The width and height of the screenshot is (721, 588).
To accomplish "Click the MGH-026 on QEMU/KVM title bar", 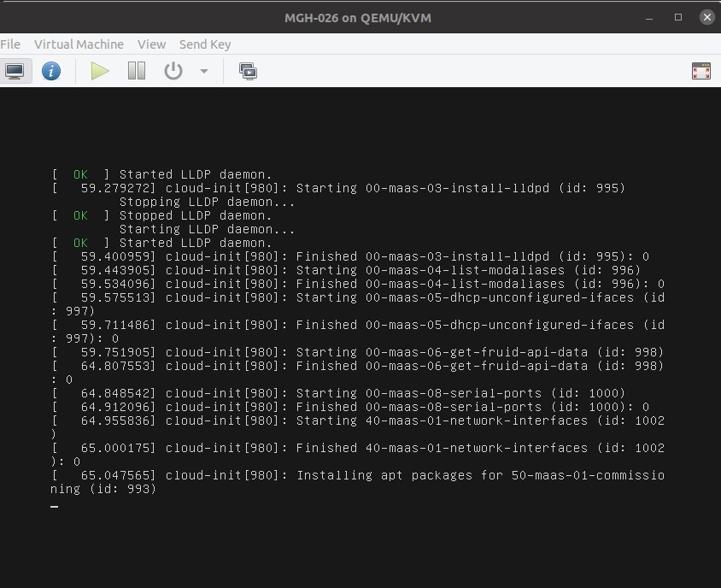I will (x=360, y=17).
